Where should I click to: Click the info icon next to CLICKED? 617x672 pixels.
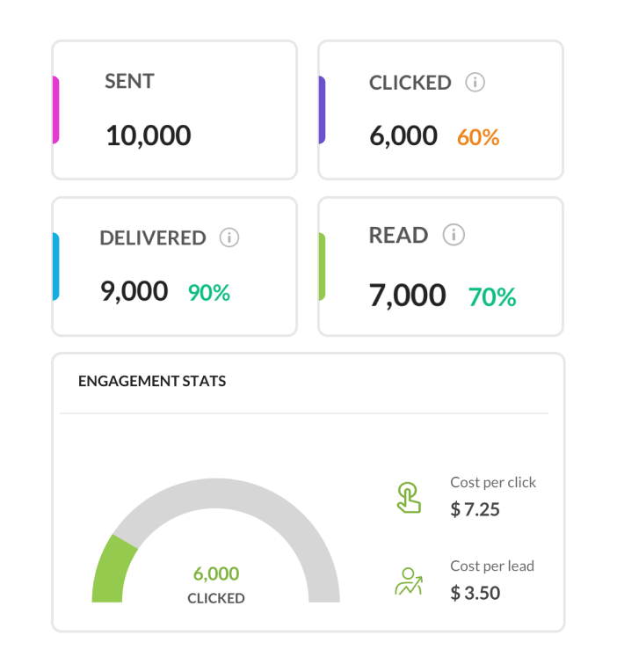click(x=475, y=83)
